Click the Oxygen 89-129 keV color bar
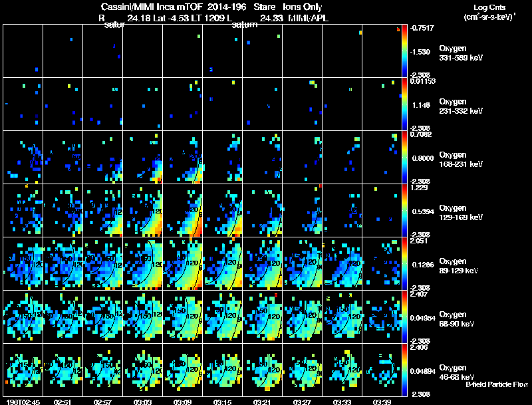532x405 pixels. click(404, 264)
